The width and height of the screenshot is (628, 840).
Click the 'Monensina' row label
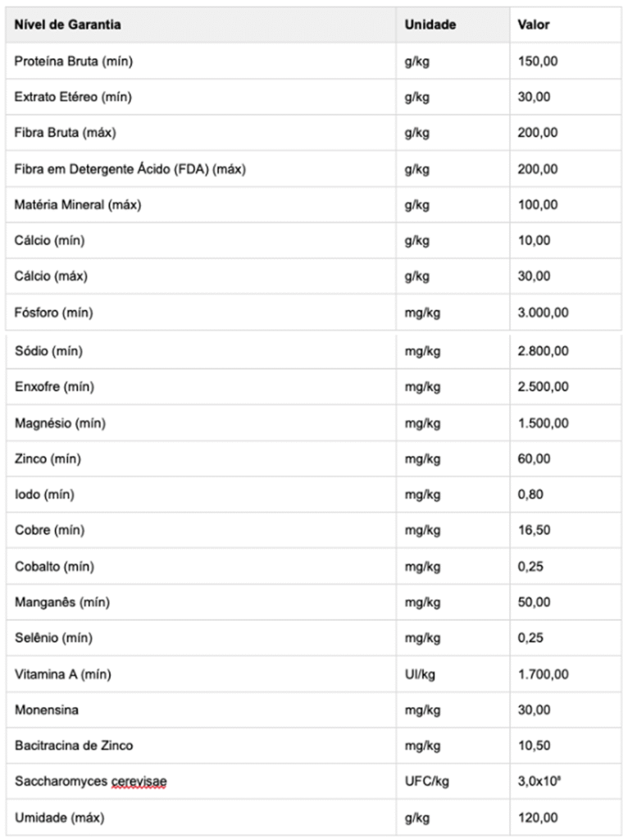(47, 710)
